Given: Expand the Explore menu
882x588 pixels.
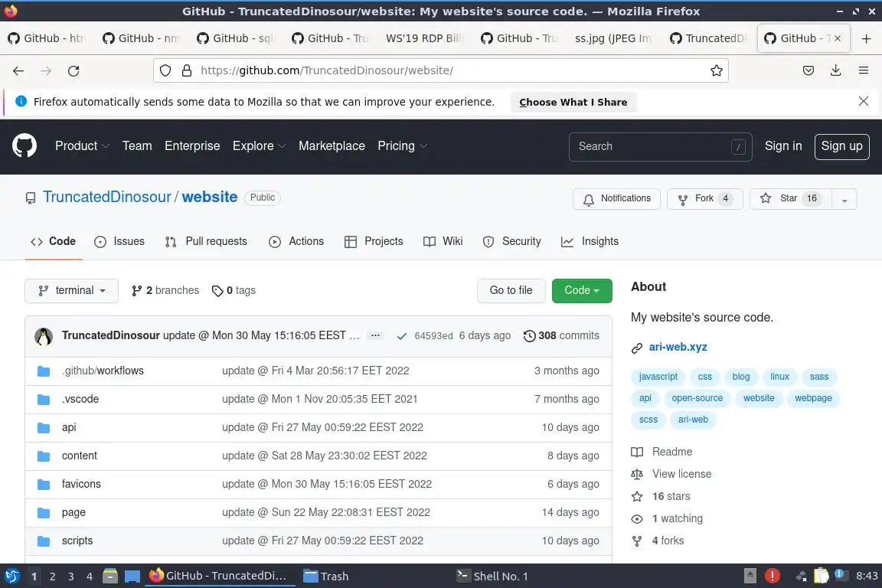Looking at the screenshot, I should click(x=260, y=145).
